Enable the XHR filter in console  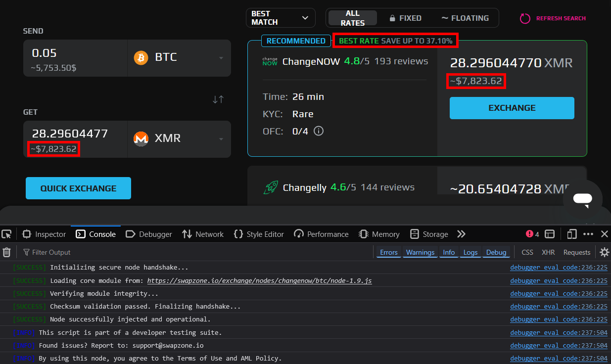point(548,252)
